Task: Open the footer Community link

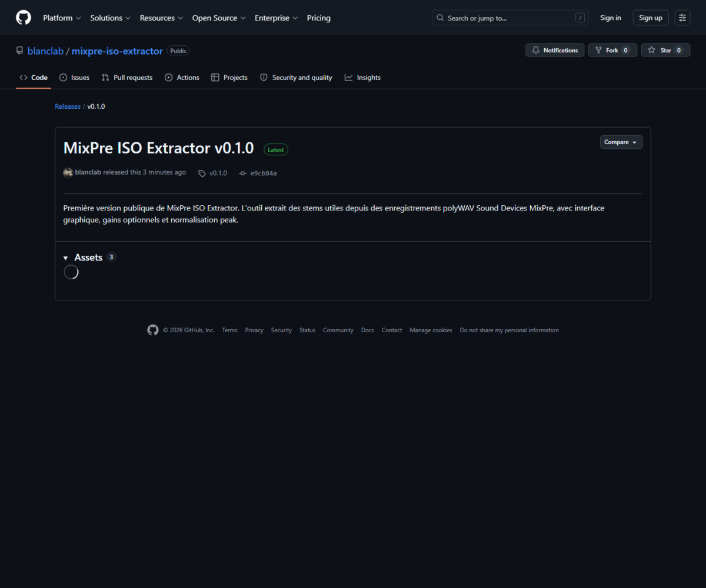Action: (x=338, y=330)
